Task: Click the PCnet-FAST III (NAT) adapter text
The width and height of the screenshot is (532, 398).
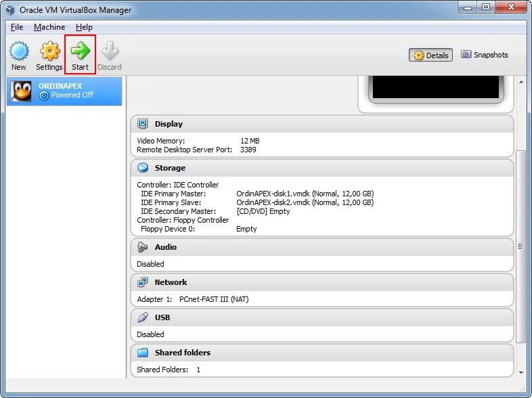Action: (x=214, y=299)
